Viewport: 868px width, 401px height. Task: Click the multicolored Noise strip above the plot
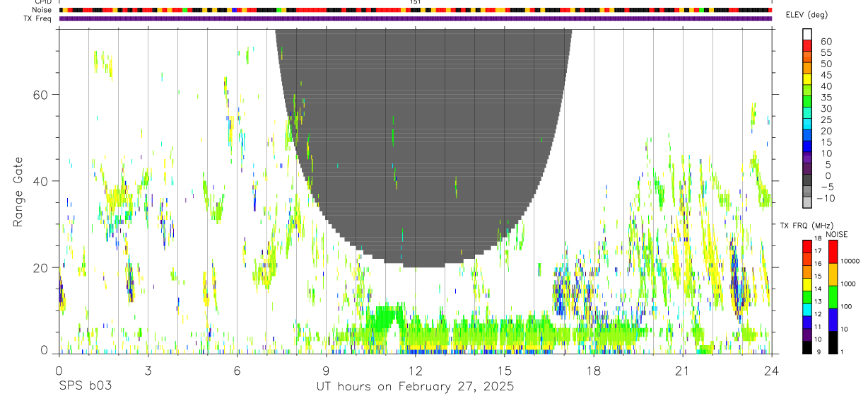[415, 10]
